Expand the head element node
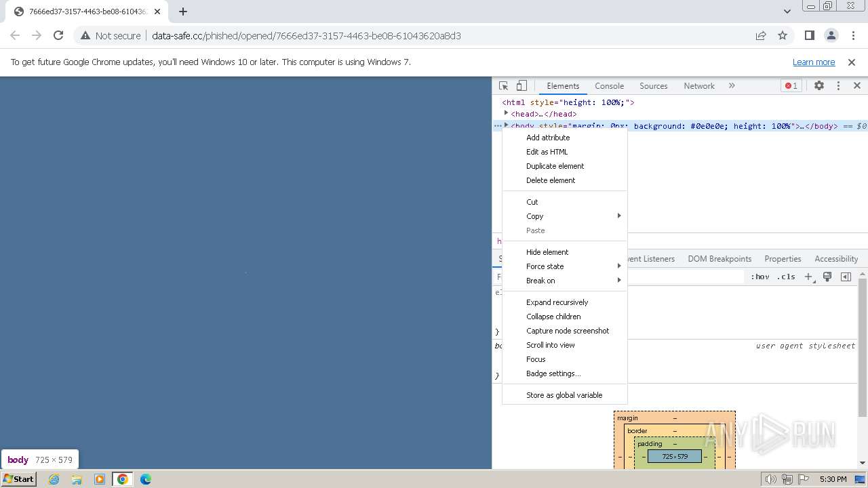This screenshot has height=488, width=868. pos(506,113)
